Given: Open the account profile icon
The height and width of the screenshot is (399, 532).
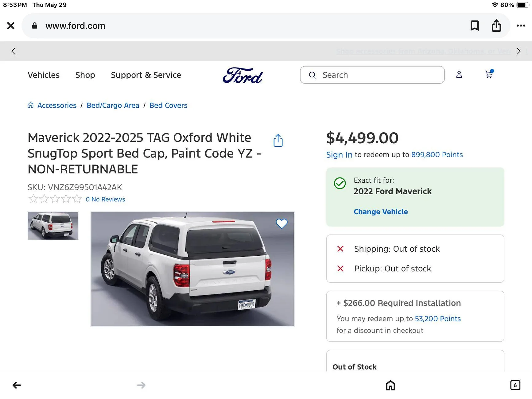Looking at the screenshot, I should 459,75.
